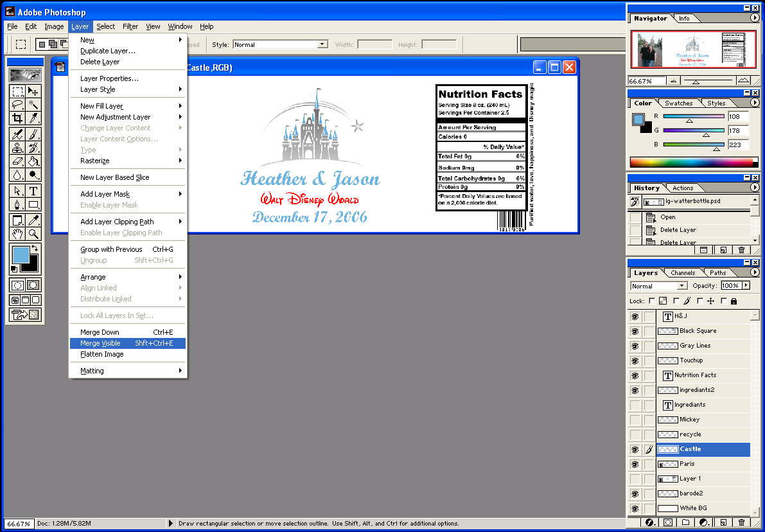Choose the Type tool in toolbox
The width and height of the screenshot is (765, 532).
pyautogui.click(x=33, y=191)
